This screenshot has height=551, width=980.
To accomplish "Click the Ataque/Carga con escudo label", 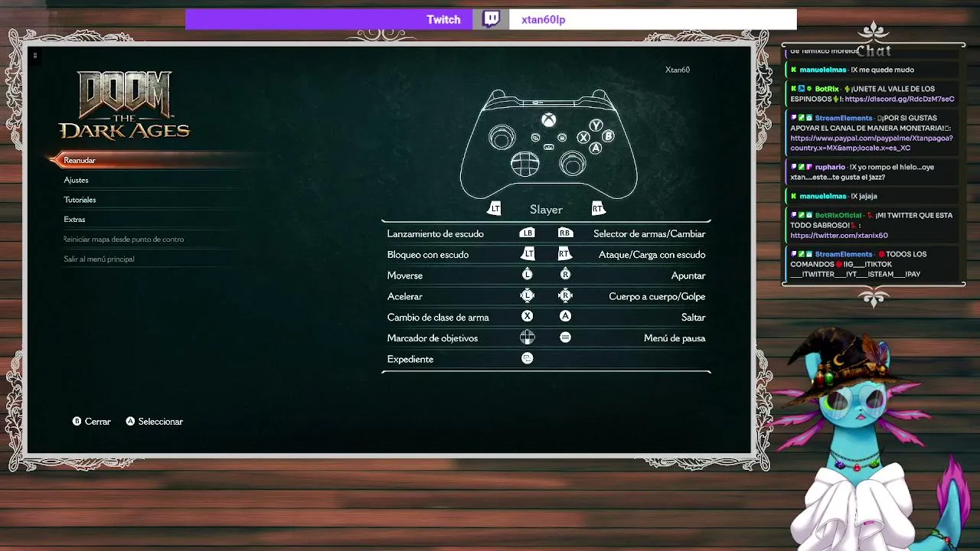I will (x=652, y=254).
